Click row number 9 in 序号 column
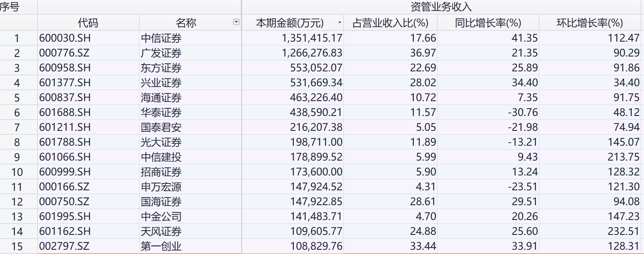Image resolution: width=644 pixels, height=254 pixels. pos(19,157)
